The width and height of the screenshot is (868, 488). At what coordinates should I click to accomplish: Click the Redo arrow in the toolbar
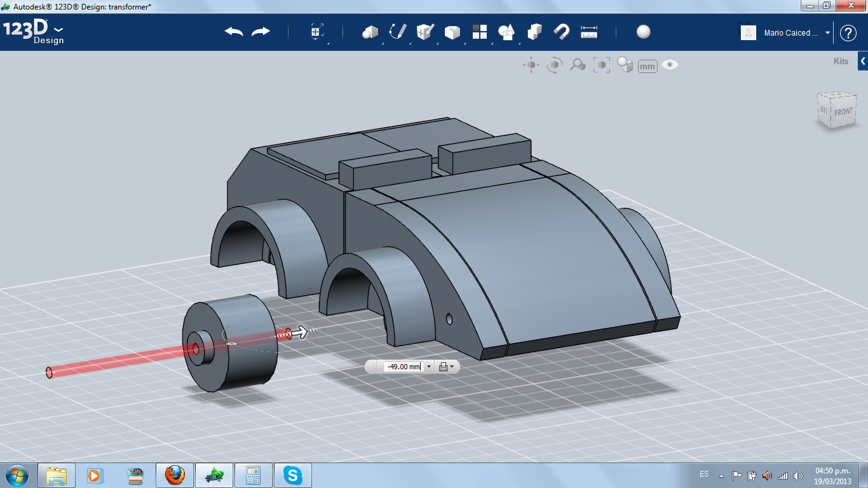click(x=261, y=32)
